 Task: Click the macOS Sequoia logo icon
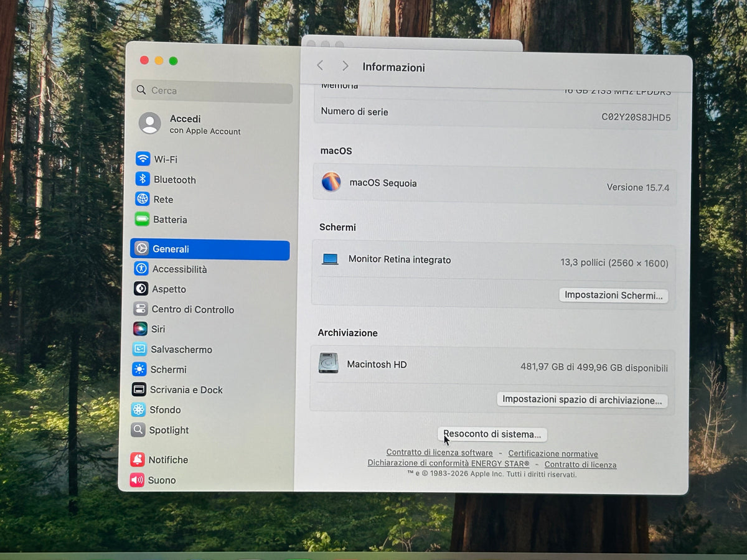[331, 182]
